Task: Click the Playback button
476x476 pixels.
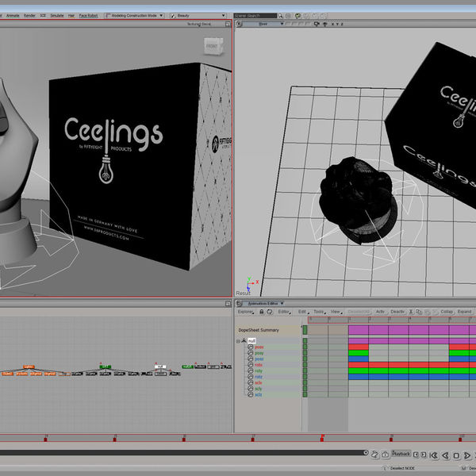Action: point(401,454)
